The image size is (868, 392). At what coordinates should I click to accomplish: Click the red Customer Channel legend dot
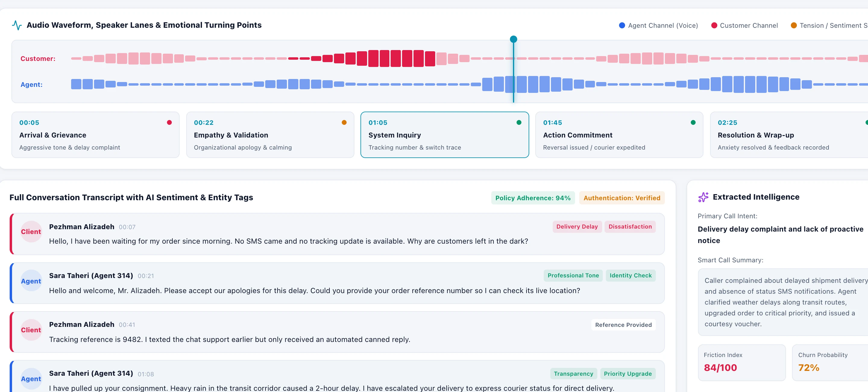pyautogui.click(x=714, y=26)
